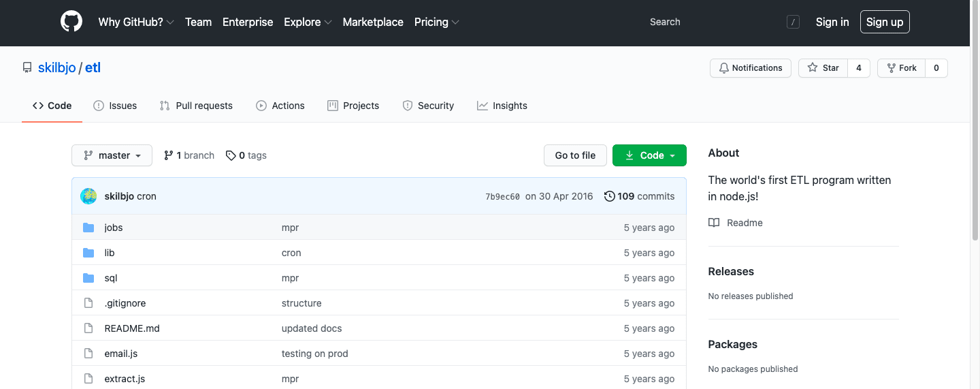Click the Sign up button
This screenshot has height=389, width=980.
pyautogui.click(x=885, y=22)
